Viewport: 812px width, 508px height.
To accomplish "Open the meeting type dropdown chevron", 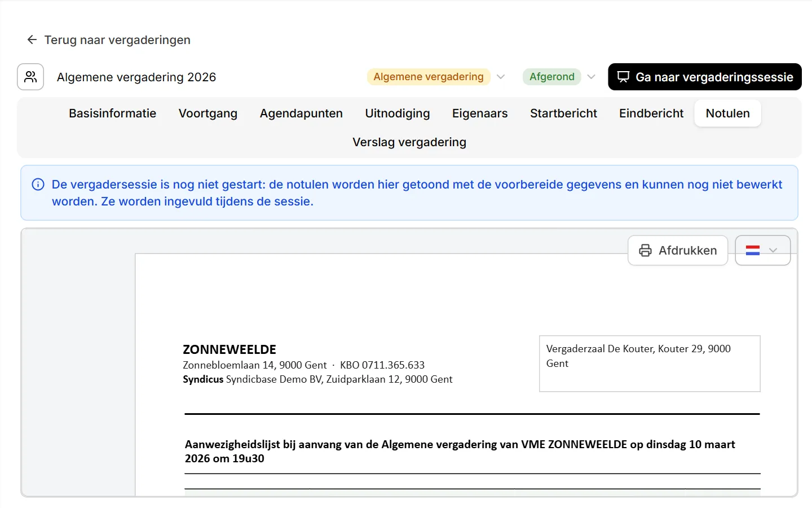I will [501, 77].
